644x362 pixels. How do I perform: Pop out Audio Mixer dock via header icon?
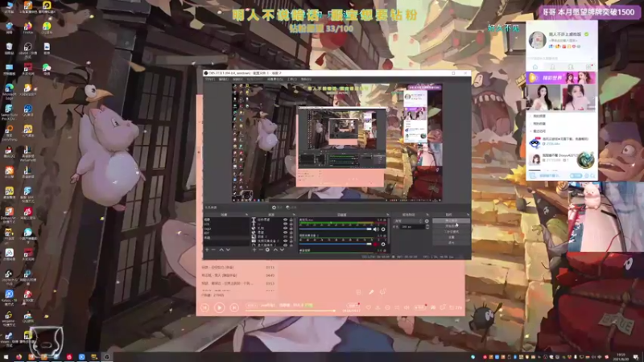pyautogui.click(x=388, y=215)
